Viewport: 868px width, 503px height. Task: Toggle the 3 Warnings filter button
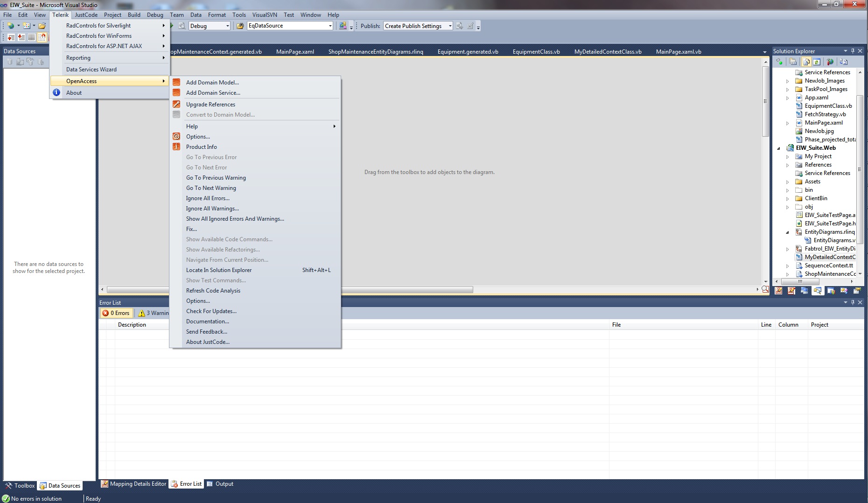(154, 313)
